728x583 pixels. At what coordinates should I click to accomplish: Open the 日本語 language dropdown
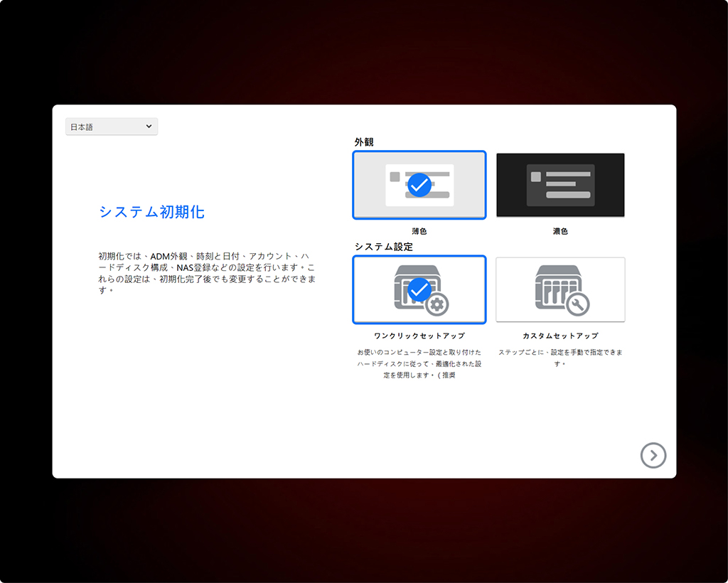112,127
